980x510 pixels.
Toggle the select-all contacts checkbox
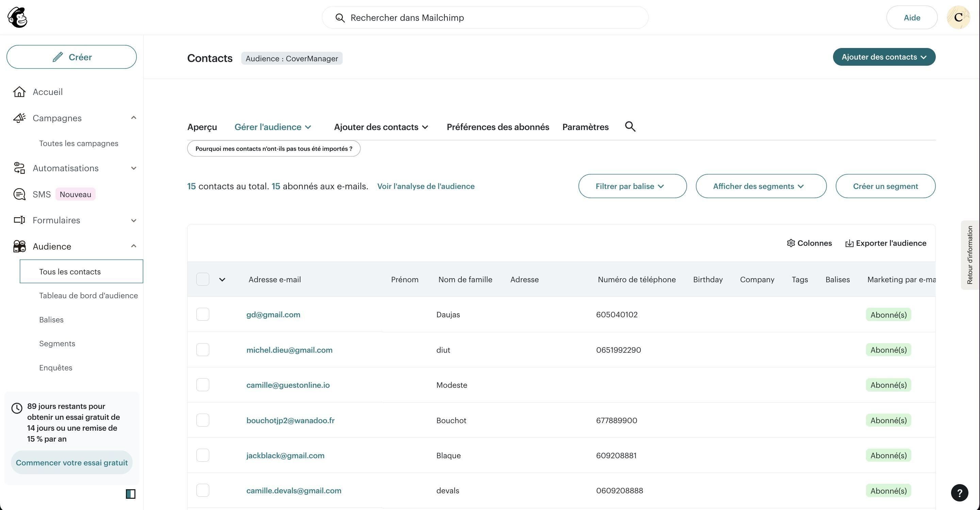[203, 280]
